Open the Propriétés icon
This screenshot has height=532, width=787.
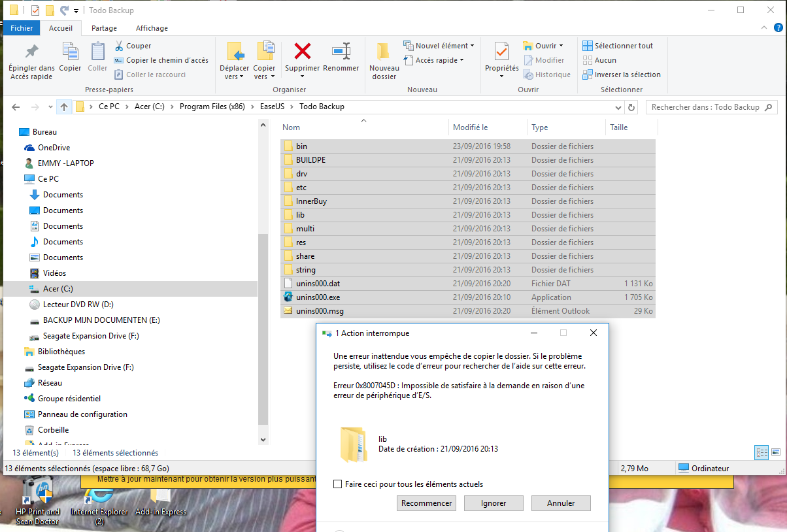pyautogui.click(x=501, y=52)
